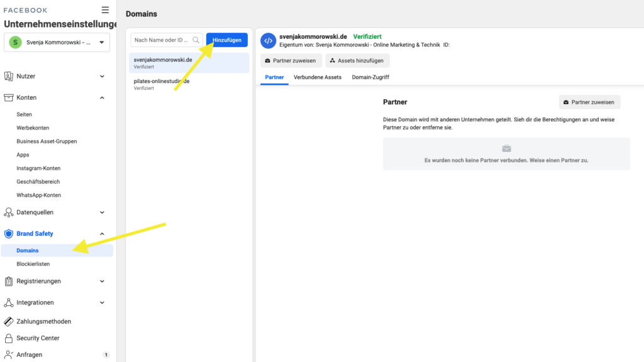Click Partner zuweisen below the domain header
Screen dimensions: 644x362
[291, 60]
